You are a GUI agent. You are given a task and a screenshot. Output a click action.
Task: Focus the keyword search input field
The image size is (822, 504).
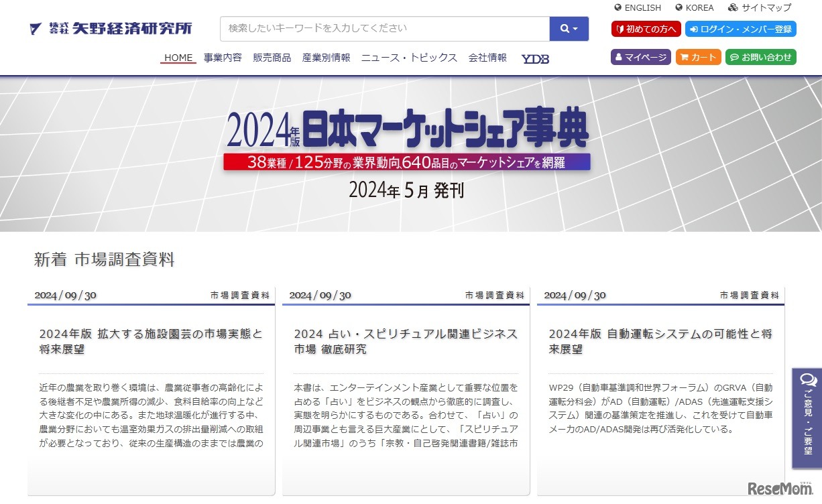point(385,29)
